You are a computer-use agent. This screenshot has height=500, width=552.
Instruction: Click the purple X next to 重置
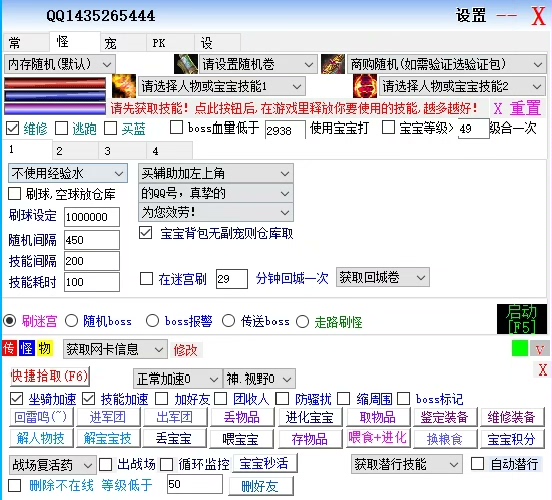498,108
